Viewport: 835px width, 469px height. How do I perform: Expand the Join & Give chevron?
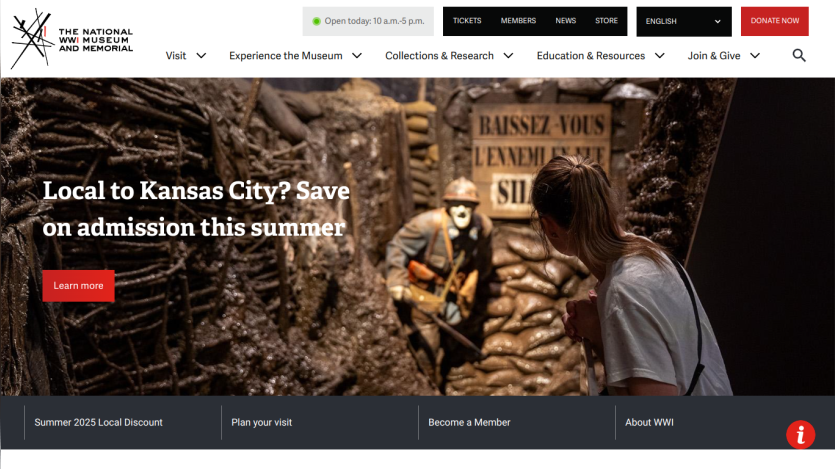[755, 55]
